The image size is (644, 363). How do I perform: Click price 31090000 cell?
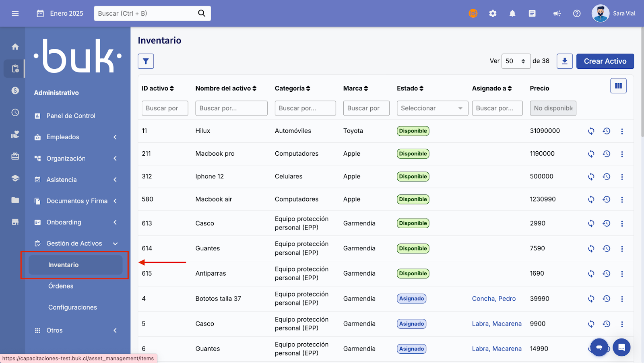point(545,131)
